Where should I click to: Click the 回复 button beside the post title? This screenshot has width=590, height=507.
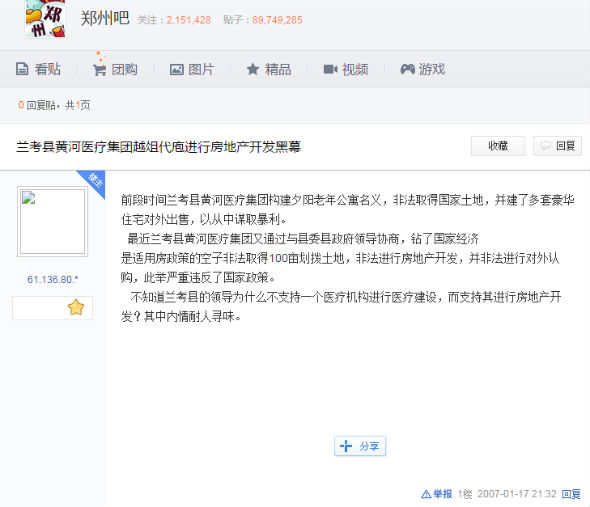click(557, 146)
